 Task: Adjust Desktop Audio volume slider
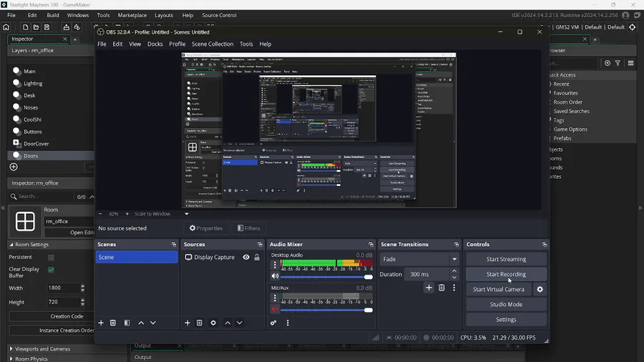(326, 277)
